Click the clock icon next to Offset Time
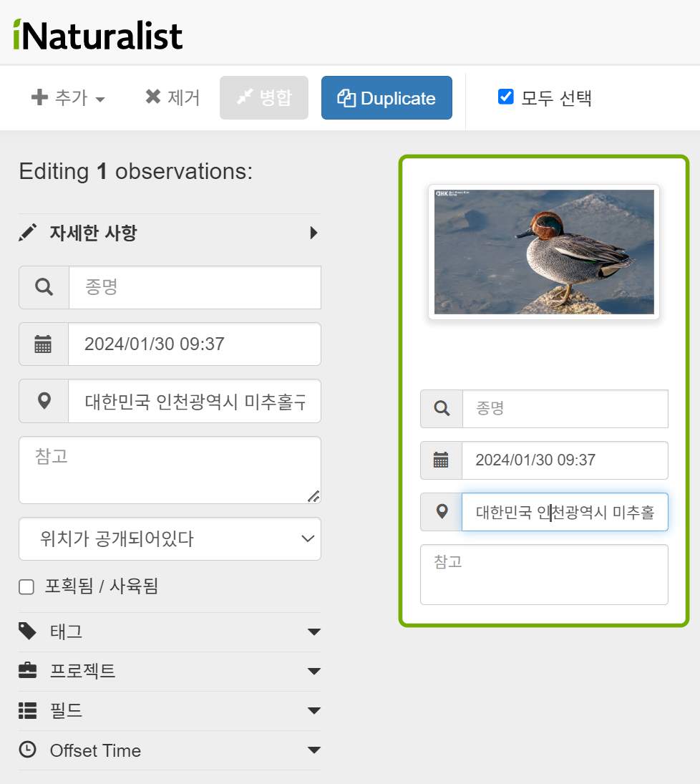The width and height of the screenshot is (700, 784). [x=27, y=750]
